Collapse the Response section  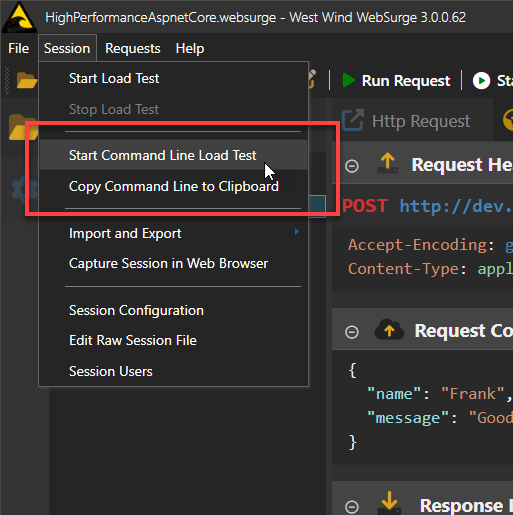point(352,507)
